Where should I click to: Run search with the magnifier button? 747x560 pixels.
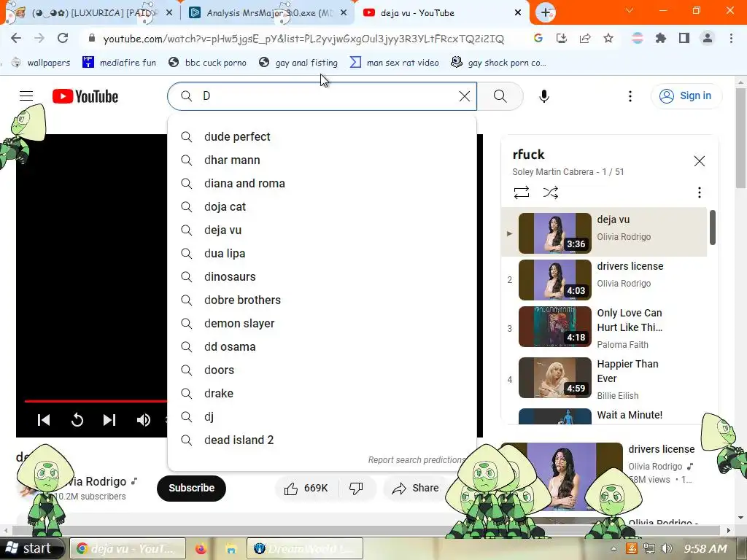[x=500, y=96]
